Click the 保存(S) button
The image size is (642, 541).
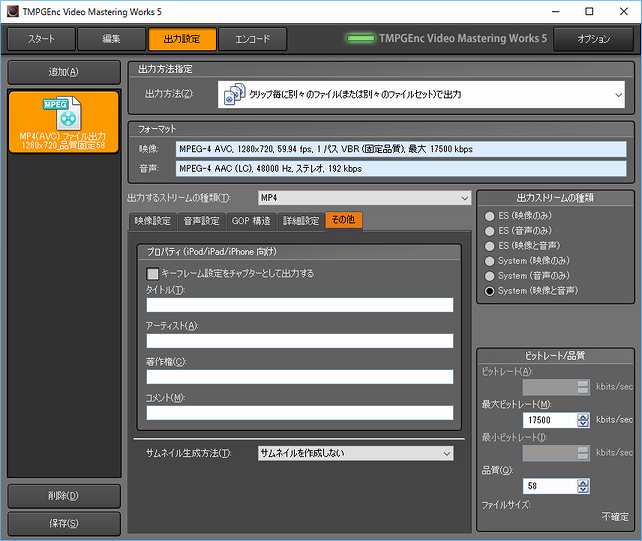(64, 523)
